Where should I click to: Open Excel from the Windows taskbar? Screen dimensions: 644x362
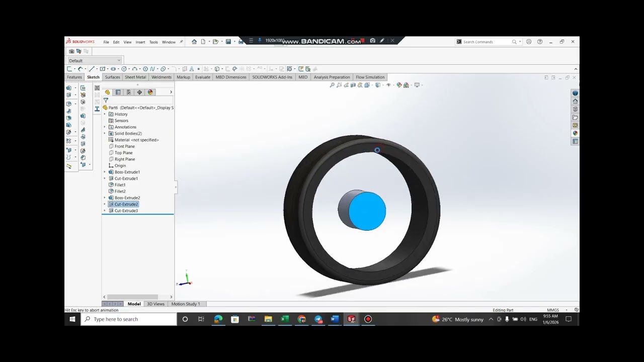point(285,319)
